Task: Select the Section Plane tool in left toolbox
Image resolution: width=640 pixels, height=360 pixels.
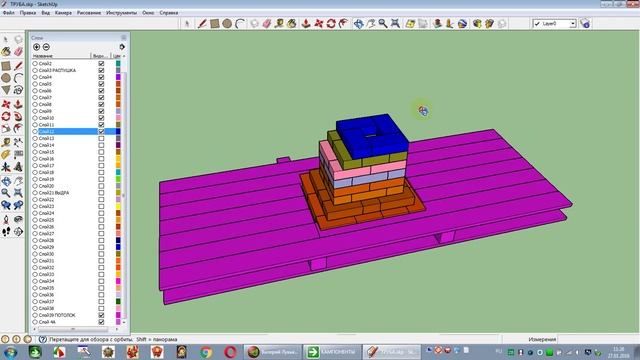Action: (x=18, y=232)
